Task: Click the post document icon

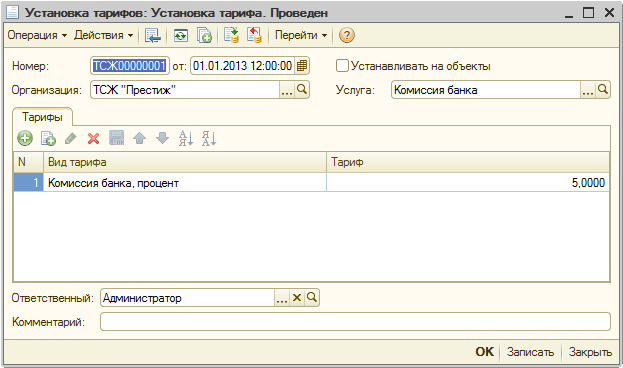Action: click(231, 35)
